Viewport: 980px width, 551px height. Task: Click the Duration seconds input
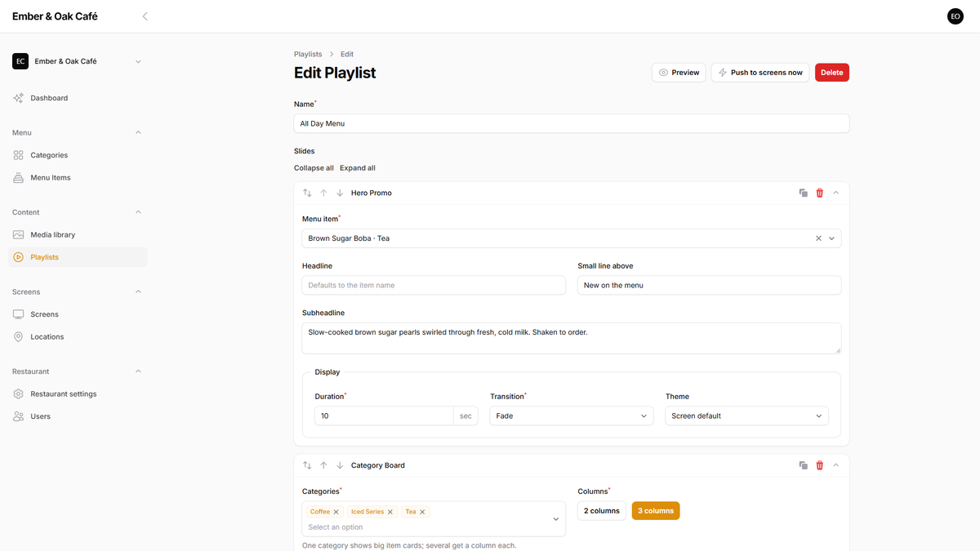(384, 415)
